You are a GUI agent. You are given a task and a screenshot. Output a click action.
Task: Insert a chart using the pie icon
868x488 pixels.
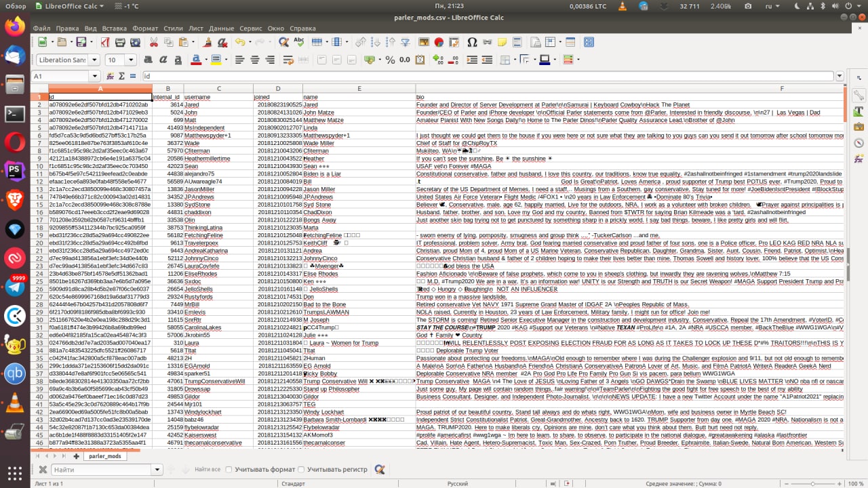[439, 42]
